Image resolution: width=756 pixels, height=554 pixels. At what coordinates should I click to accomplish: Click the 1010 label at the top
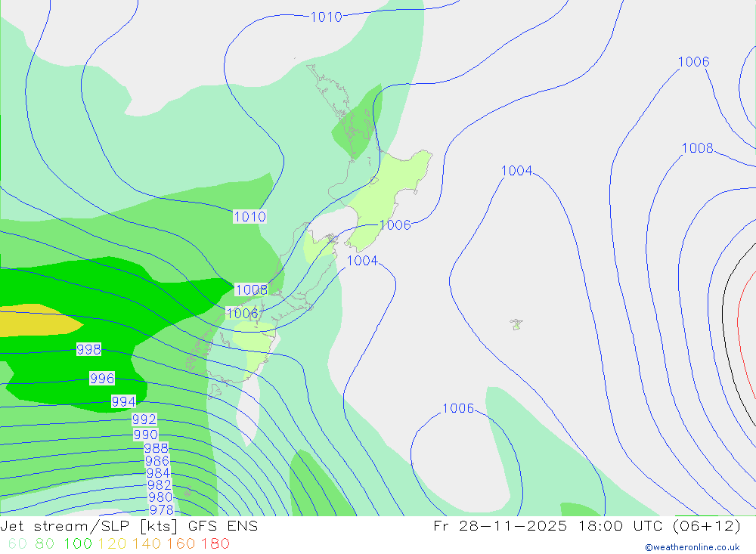[326, 17]
